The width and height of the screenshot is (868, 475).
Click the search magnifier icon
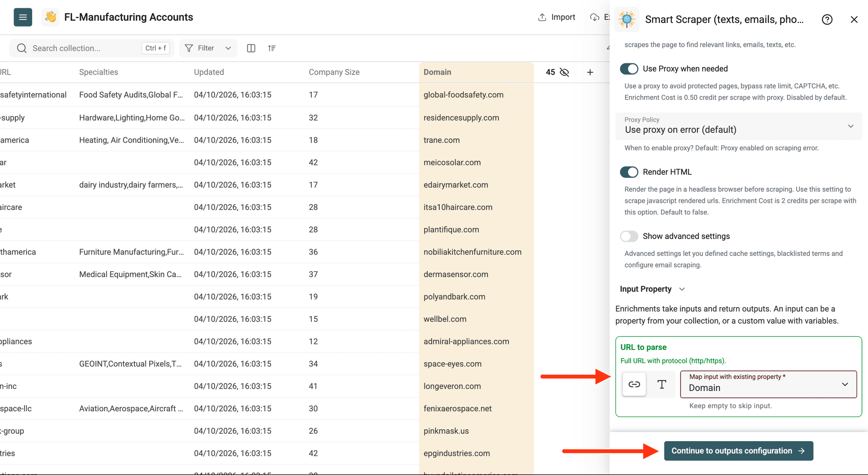tap(22, 48)
